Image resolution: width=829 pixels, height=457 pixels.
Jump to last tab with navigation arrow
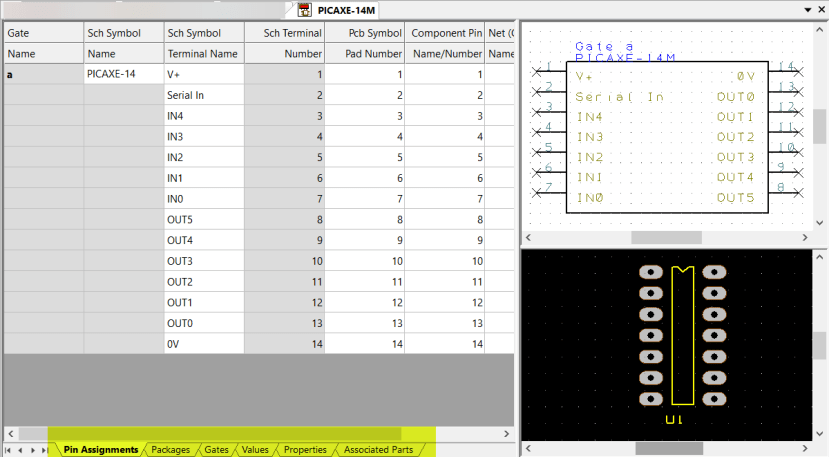[x=45, y=450]
